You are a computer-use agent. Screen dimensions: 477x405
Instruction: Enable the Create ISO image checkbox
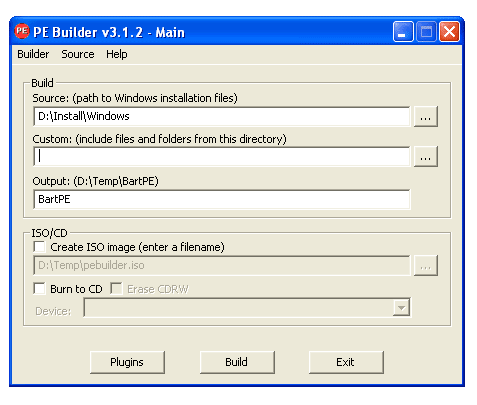point(39,247)
